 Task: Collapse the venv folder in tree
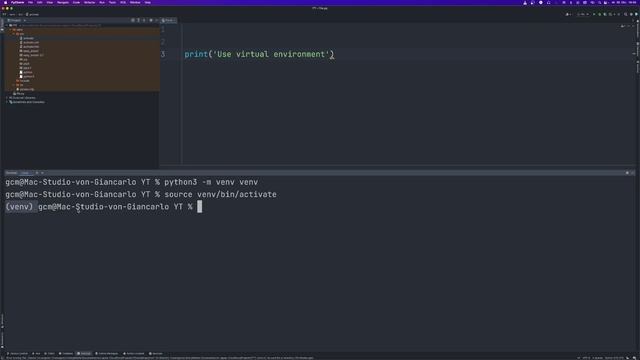pyautogui.click(x=11, y=29)
